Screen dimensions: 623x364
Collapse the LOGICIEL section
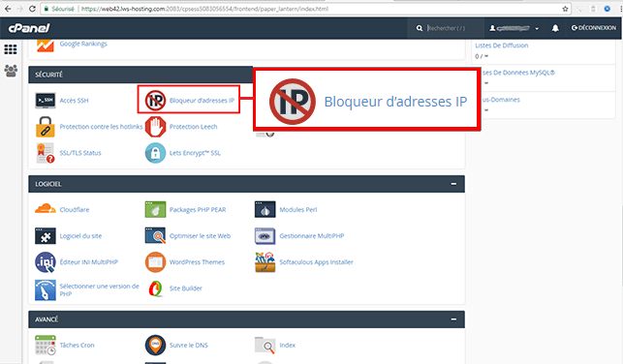[453, 184]
